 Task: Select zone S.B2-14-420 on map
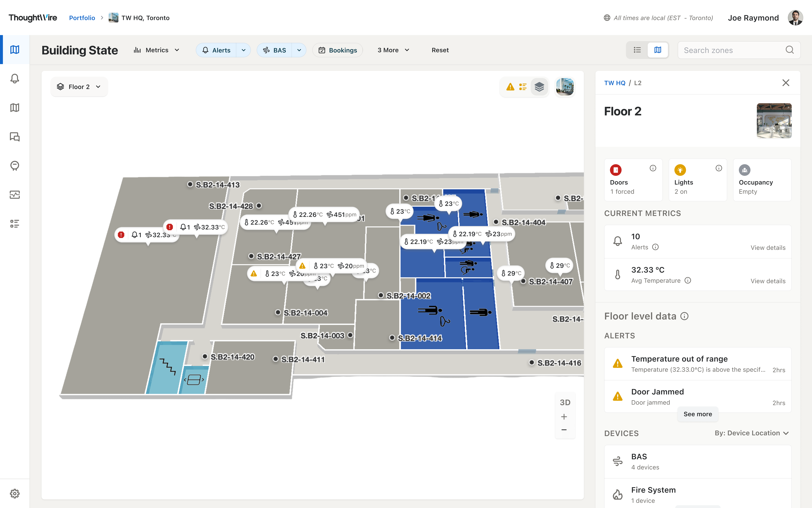coord(229,357)
